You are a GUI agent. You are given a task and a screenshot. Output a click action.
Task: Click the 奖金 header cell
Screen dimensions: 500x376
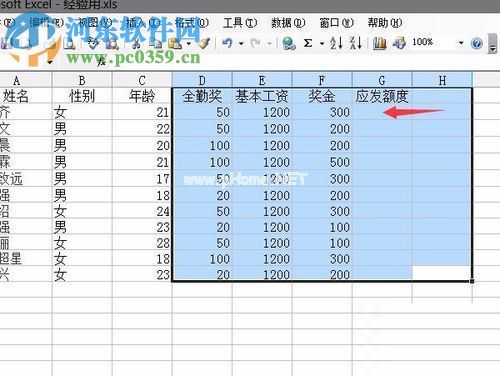click(x=322, y=96)
